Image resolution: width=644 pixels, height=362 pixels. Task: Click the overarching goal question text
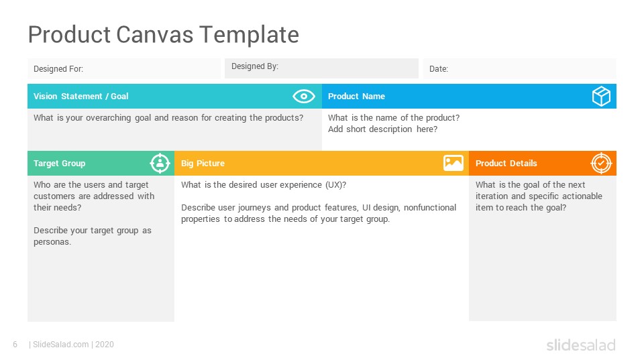[168, 118]
